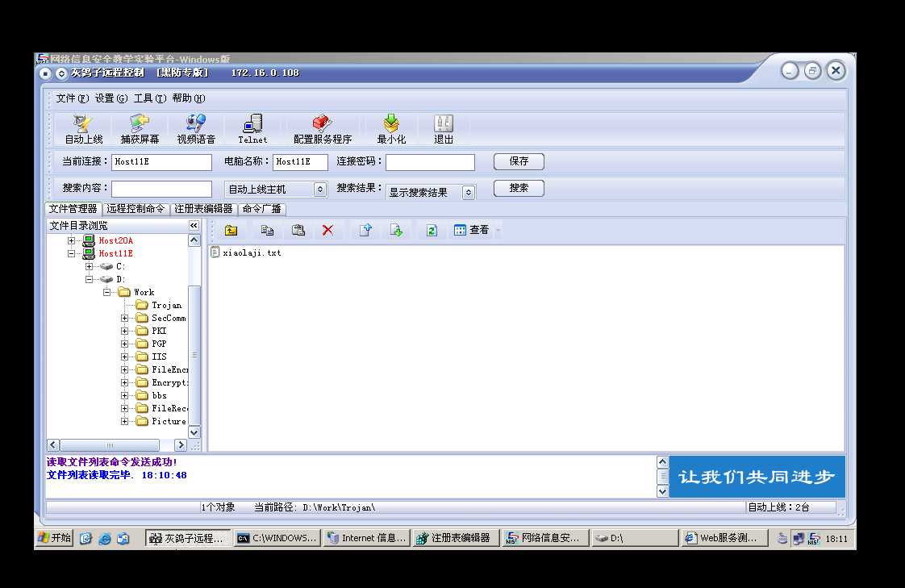The image size is (905, 588).
Task: Collapse the D: drive node
Action: pos(89,279)
